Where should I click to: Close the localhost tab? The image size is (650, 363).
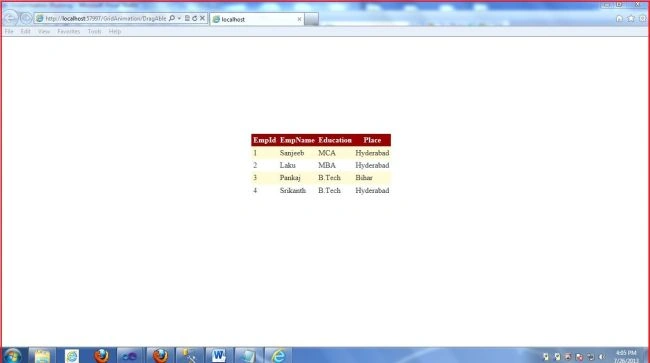pyautogui.click(x=299, y=19)
